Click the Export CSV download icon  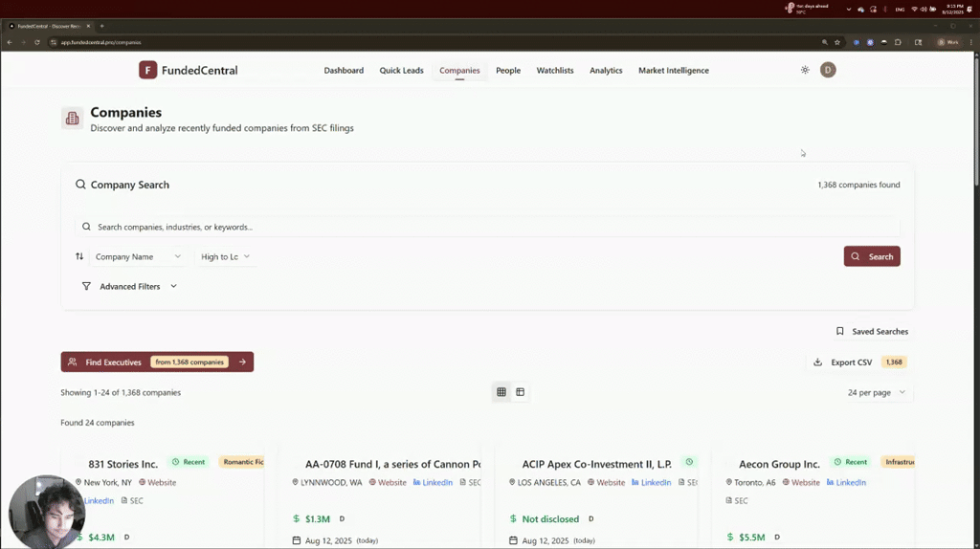817,362
